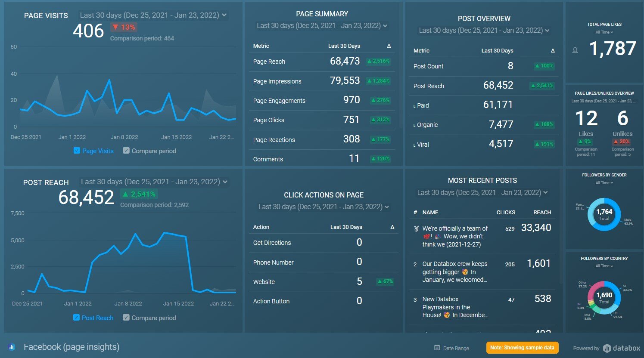Image resolution: width=644 pixels, height=358 pixels.
Task: Click the Page Clicks 313% change badge
Action: pos(380,120)
